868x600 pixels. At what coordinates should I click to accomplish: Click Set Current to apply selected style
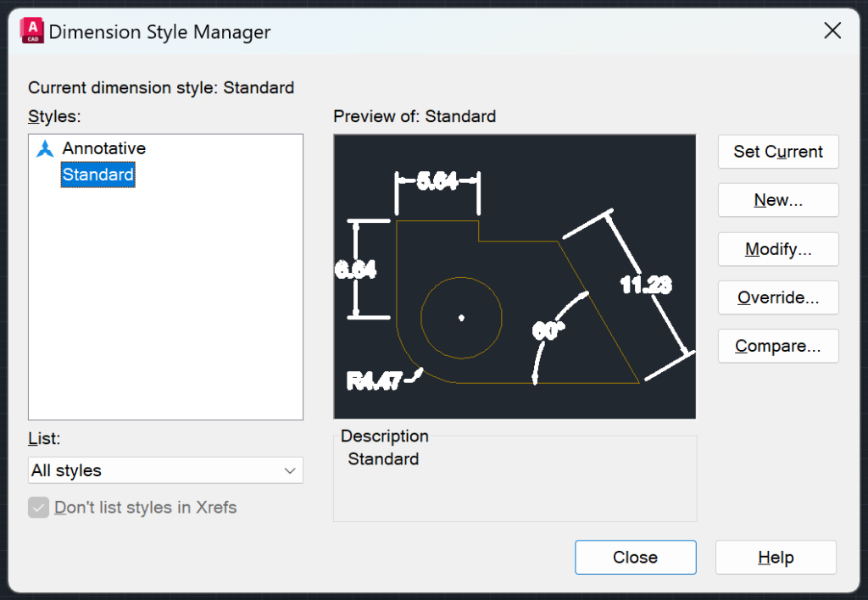[x=777, y=152]
